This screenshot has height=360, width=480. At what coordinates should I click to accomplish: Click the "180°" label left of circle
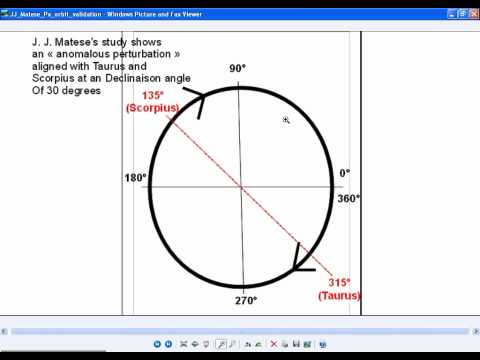135,178
